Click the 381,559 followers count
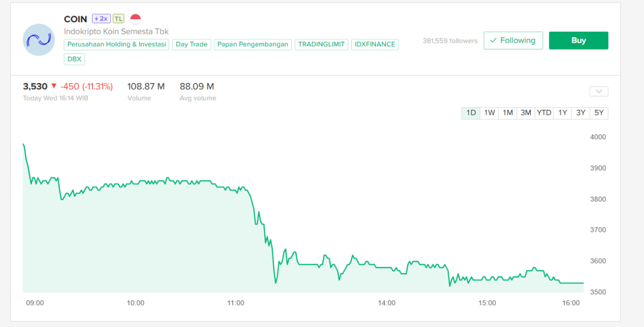 pyautogui.click(x=450, y=41)
